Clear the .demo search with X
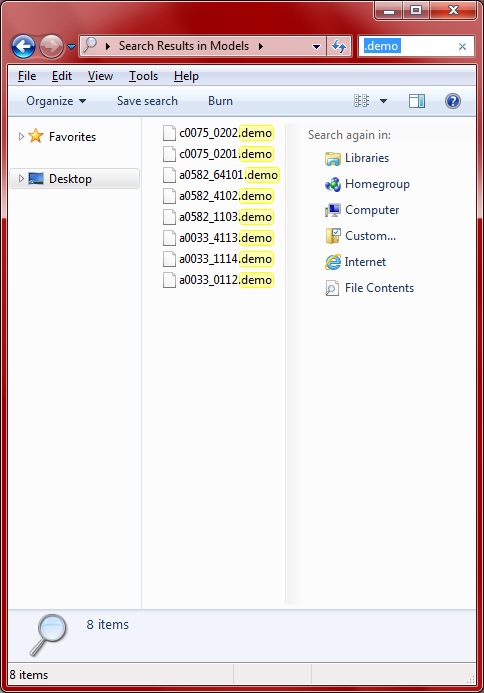484x693 pixels. (x=462, y=46)
